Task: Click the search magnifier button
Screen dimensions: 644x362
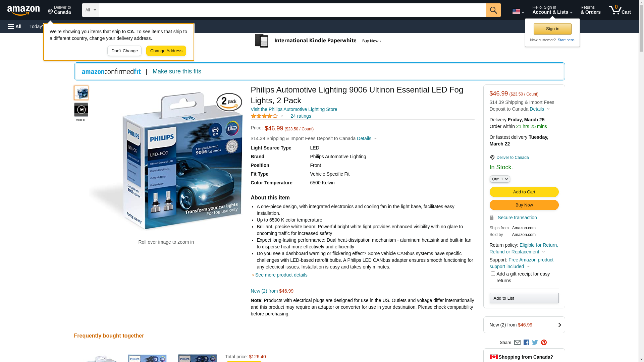Action: 493,10
